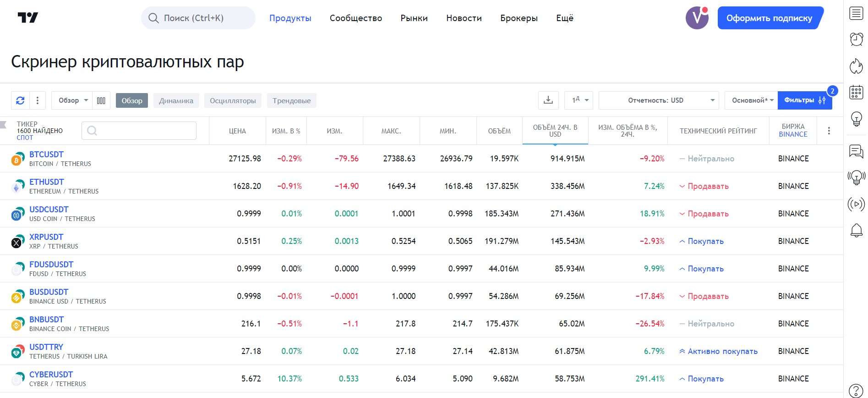Select the Обзор tab
Screen dimensions: 868x398
pos(132,100)
